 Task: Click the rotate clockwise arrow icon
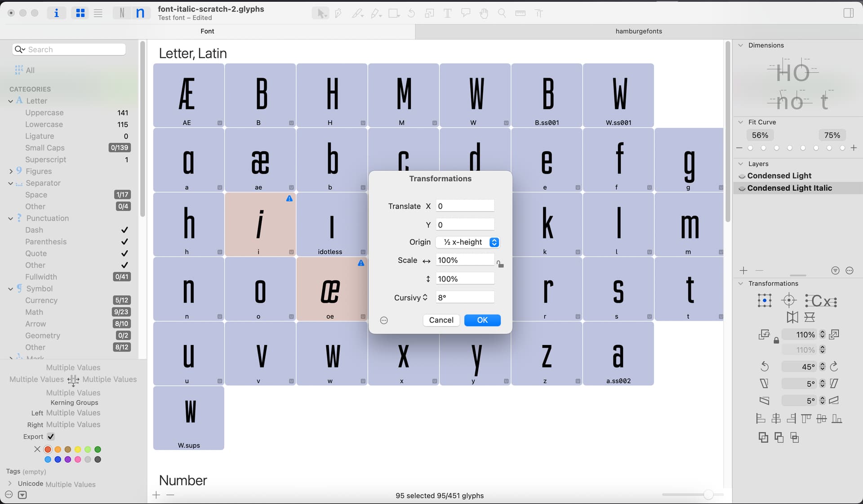[x=834, y=367]
